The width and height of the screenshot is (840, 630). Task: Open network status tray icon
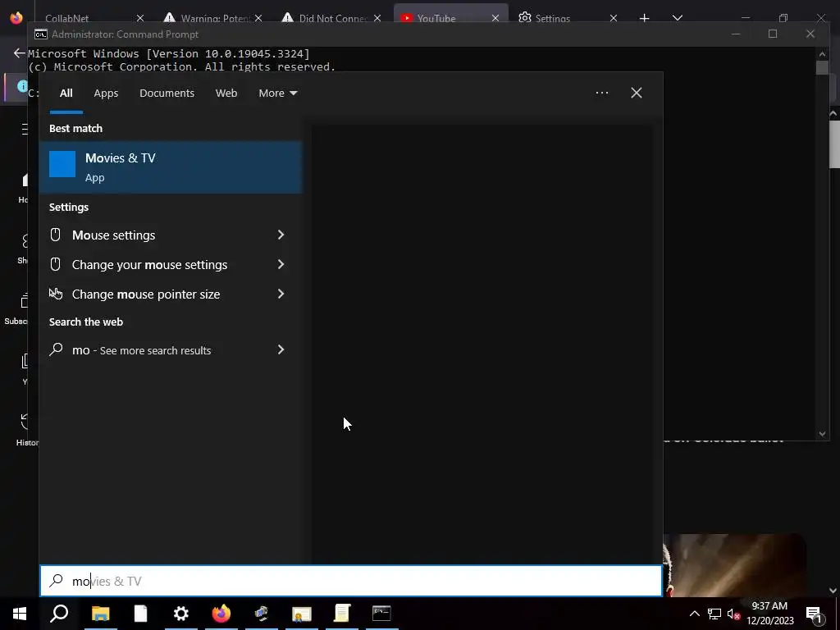pyautogui.click(x=714, y=614)
